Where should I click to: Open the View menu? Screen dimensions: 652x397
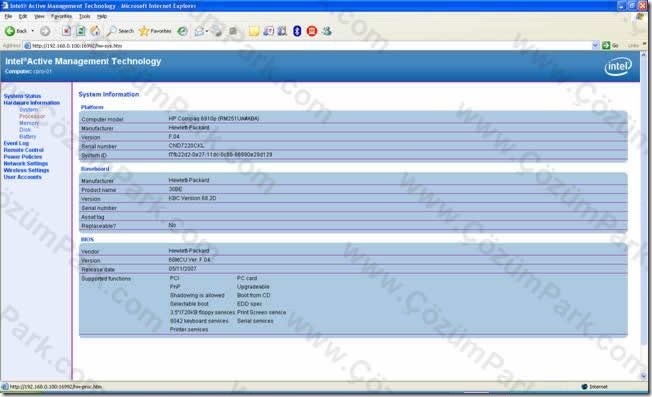pyautogui.click(x=39, y=16)
